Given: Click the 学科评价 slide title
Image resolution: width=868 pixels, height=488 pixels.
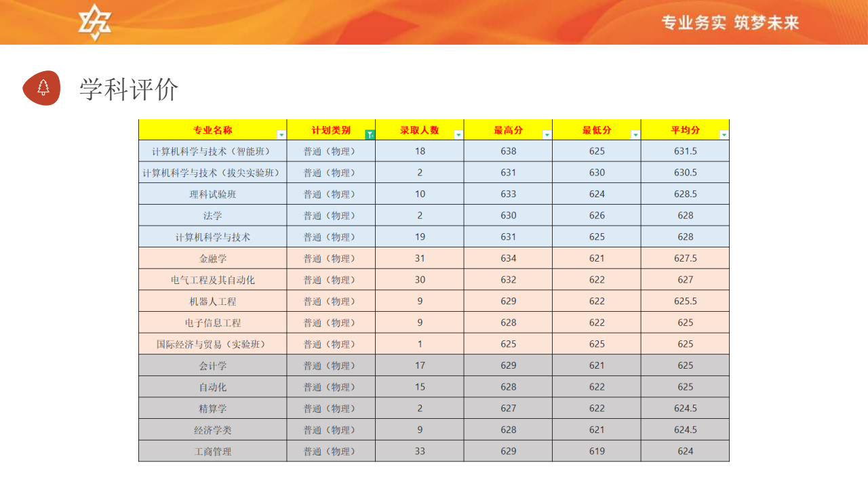Looking at the screenshot, I should tap(129, 89).
